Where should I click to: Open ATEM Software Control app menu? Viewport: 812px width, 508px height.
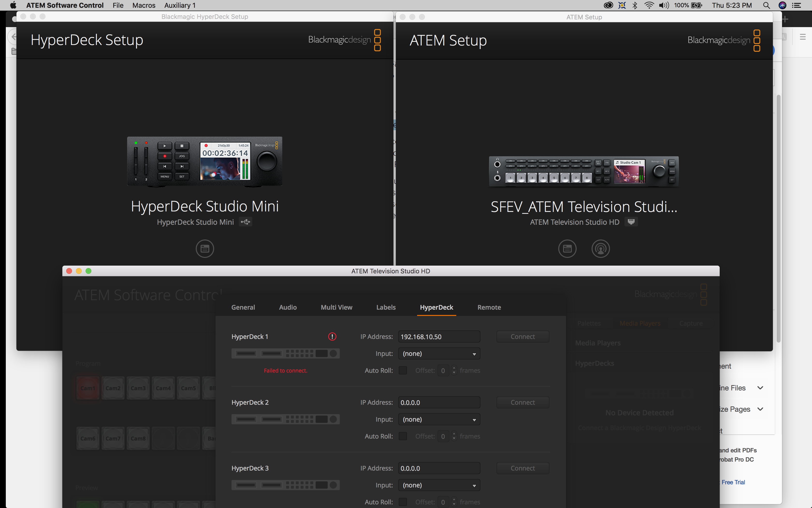65,5
